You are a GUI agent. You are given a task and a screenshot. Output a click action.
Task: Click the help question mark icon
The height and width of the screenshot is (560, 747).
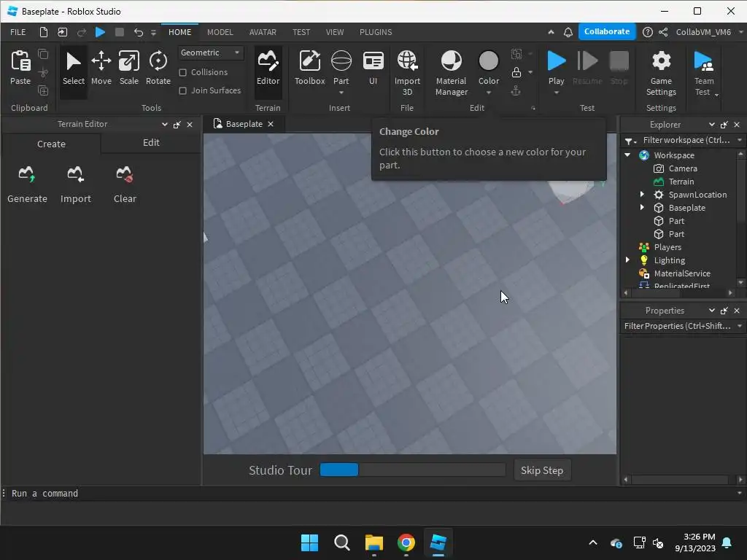coord(648,32)
